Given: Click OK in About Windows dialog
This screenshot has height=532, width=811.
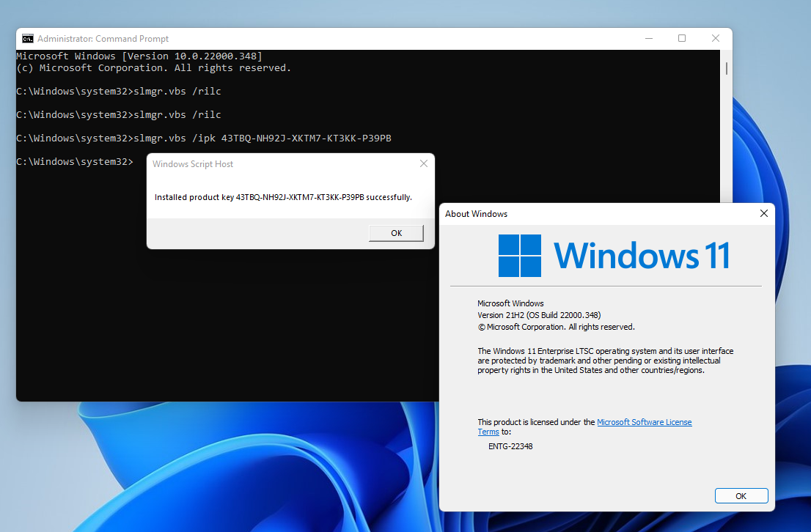Looking at the screenshot, I should pos(741,496).
